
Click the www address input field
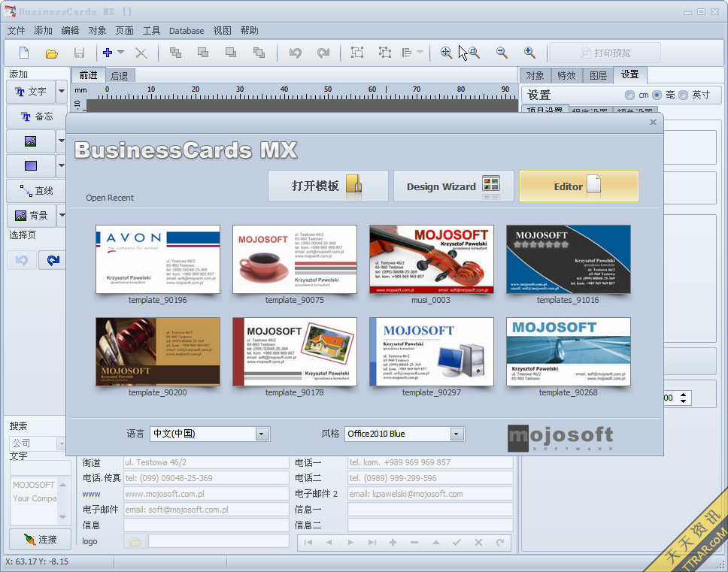[x=205, y=494]
